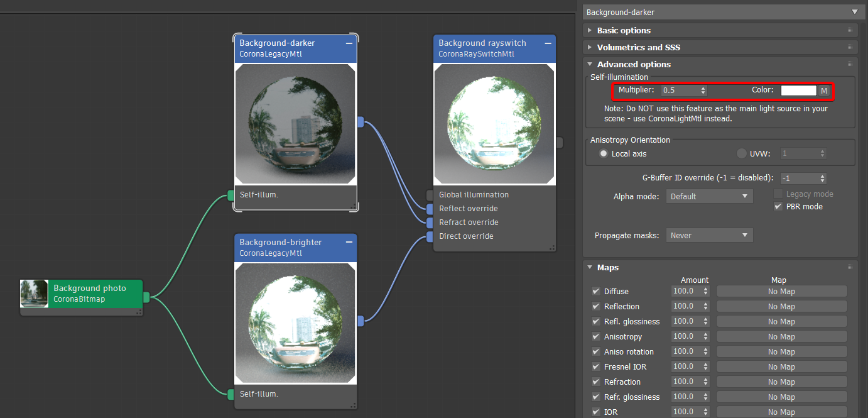The height and width of the screenshot is (418, 868).
Task: Click the Self-illum. input socket on Background-darker
Action: [x=230, y=195]
